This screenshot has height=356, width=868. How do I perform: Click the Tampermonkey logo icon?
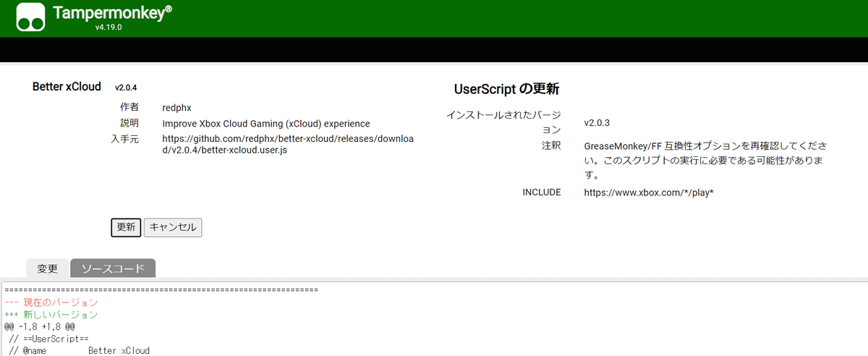(x=30, y=17)
